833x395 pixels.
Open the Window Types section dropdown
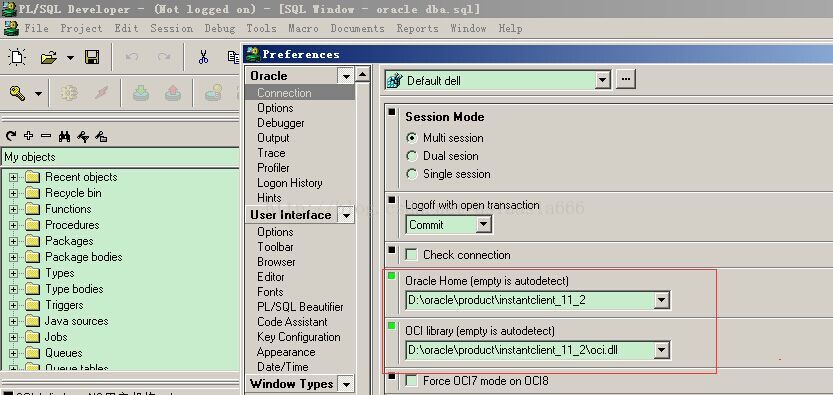tap(346, 384)
